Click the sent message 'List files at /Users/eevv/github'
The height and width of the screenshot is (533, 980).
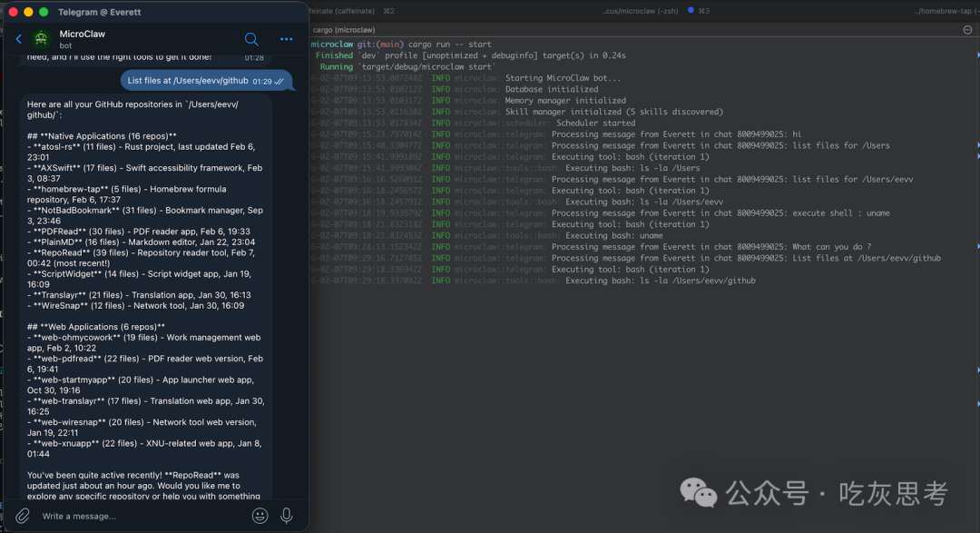[x=206, y=81]
